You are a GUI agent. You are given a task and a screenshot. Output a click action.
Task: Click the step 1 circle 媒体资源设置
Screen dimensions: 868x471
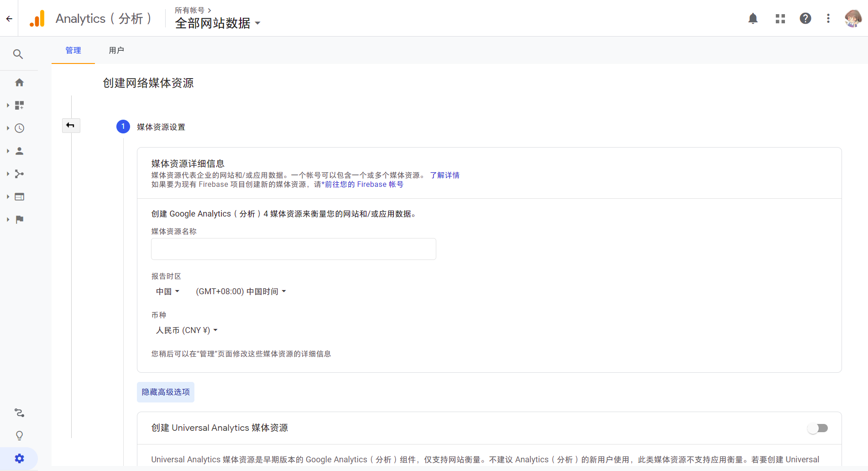[x=123, y=127]
